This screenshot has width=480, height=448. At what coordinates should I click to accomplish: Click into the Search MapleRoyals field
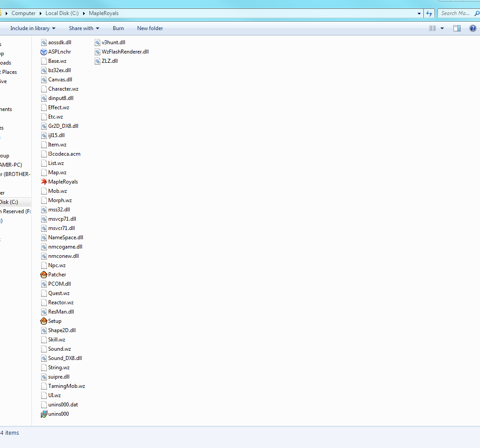456,13
